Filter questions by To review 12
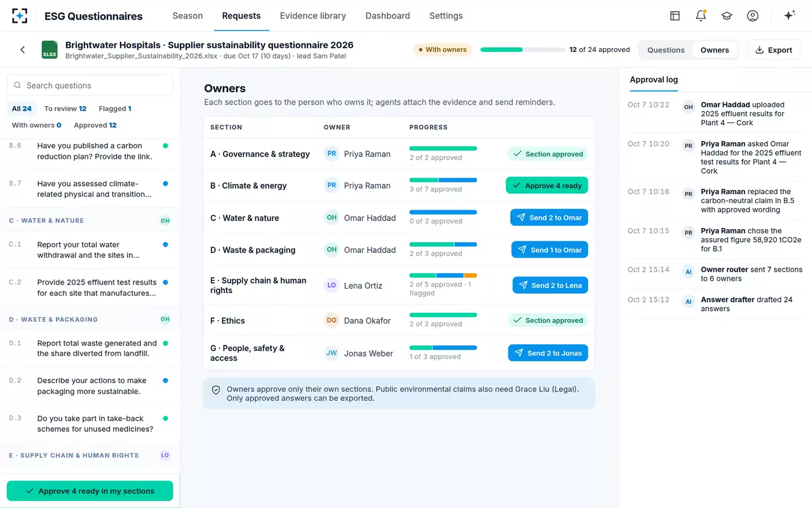The width and height of the screenshot is (812, 508). (x=65, y=108)
